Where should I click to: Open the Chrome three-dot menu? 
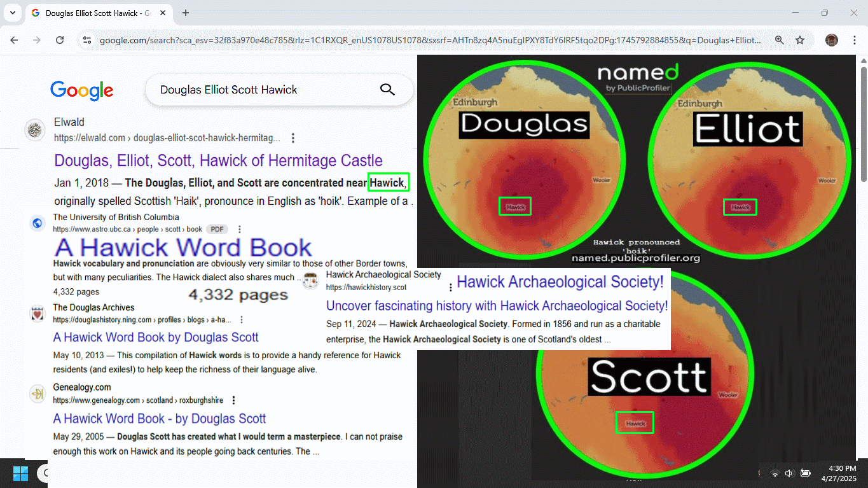point(854,40)
